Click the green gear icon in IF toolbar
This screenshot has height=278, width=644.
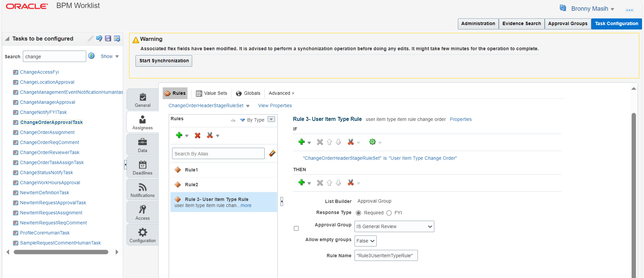pyautogui.click(x=372, y=142)
